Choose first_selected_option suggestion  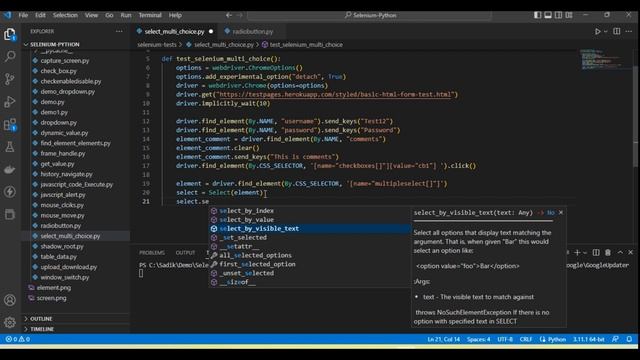(310, 264)
